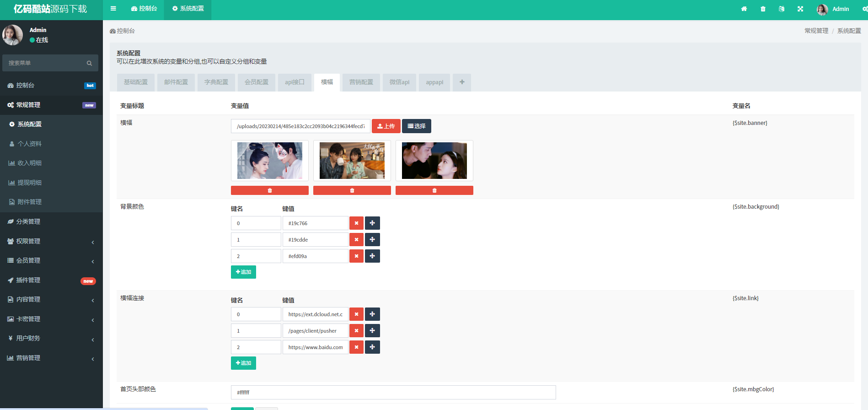Click 追加 under background color list
Viewport: 868px width, 410px height.
tap(243, 272)
